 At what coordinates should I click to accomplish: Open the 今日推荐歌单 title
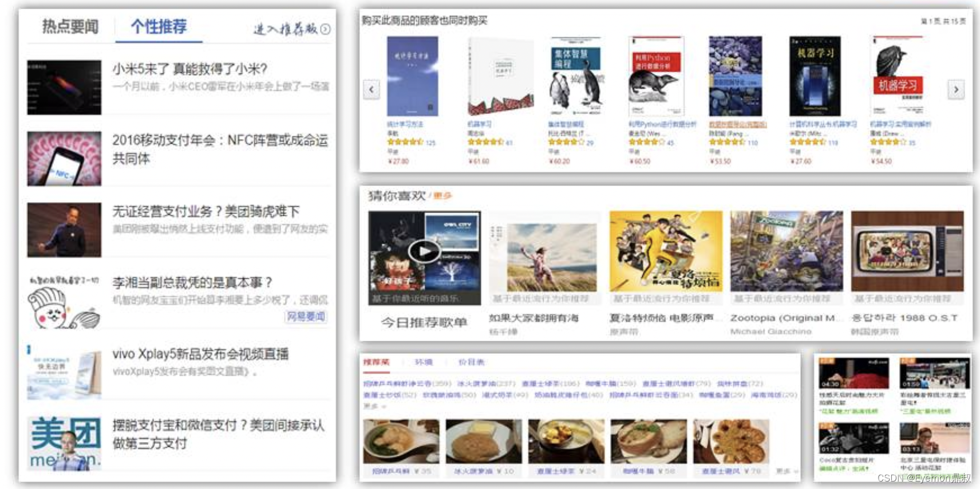424,322
